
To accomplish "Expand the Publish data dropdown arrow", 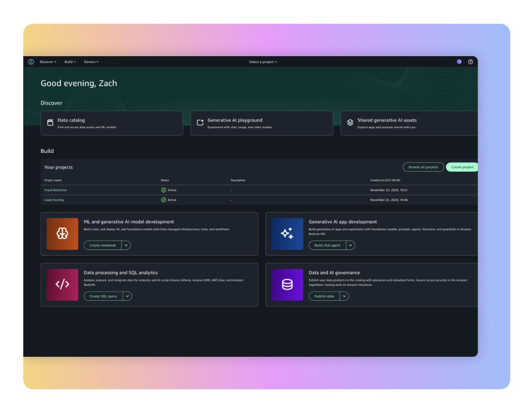I will coord(344,296).
